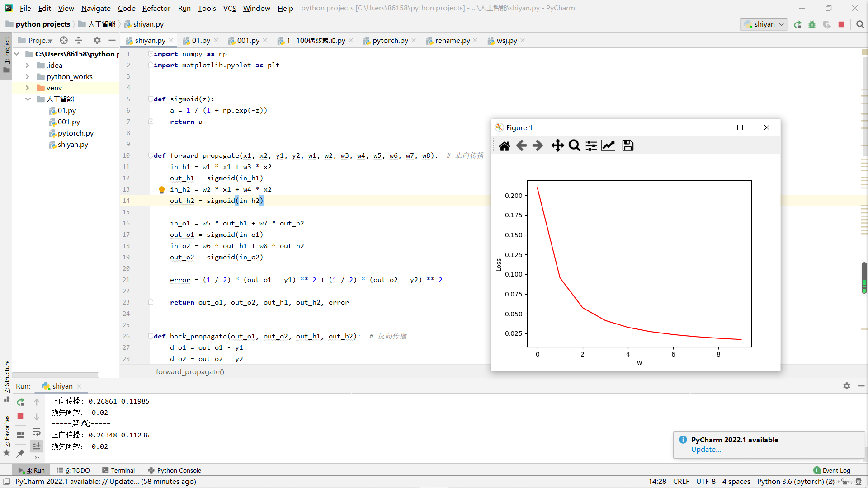Select the matplotlib Pan tool
The width and height of the screenshot is (868, 488).
tap(557, 145)
